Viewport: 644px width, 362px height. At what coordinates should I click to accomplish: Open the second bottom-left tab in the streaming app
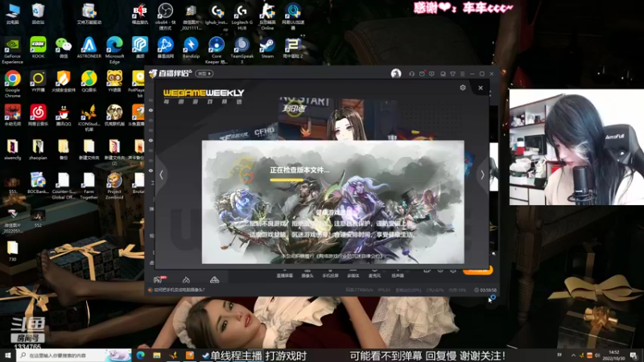pyautogui.click(x=186, y=280)
